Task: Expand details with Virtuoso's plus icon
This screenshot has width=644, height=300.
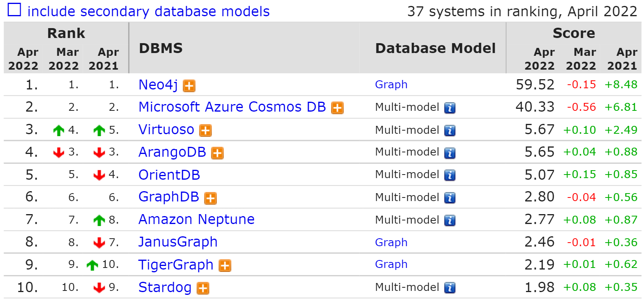Action: [x=205, y=131]
